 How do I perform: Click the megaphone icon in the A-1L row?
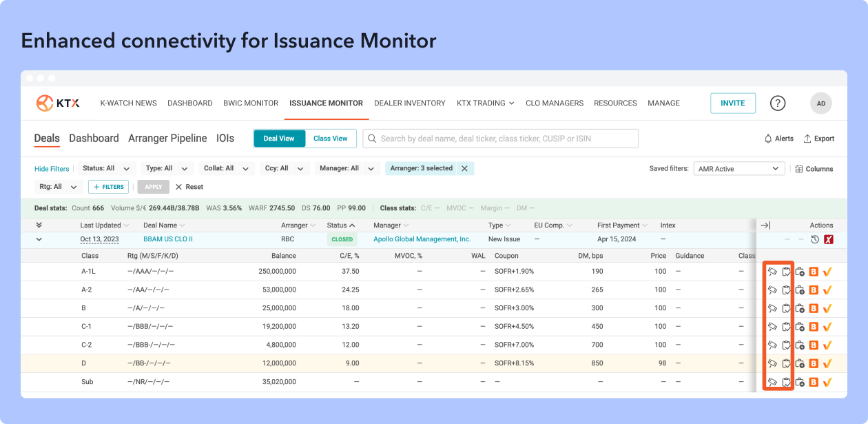772,272
